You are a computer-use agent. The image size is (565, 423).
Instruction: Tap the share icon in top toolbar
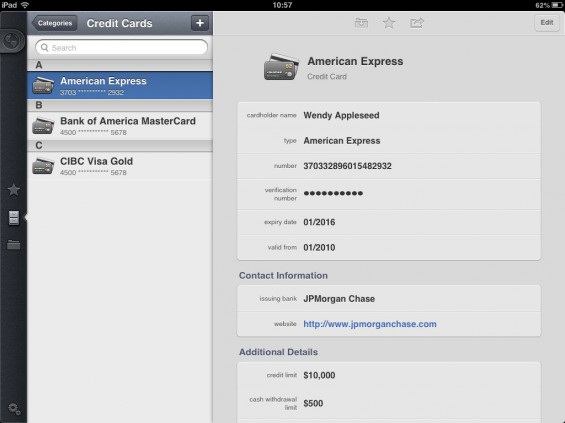(x=417, y=23)
